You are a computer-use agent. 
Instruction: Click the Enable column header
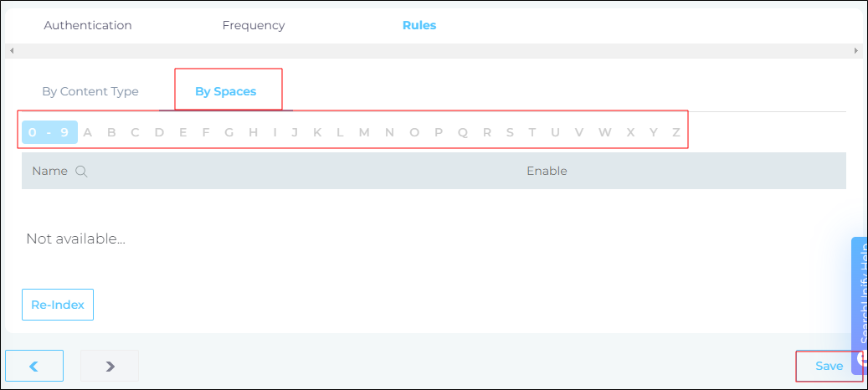547,172
